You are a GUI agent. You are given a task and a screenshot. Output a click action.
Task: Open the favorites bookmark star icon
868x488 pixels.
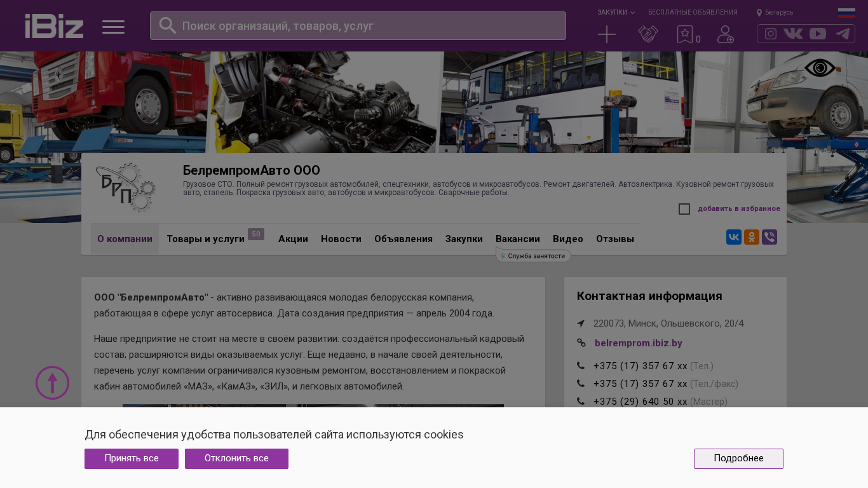pyautogui.click(x=685, y=34)
